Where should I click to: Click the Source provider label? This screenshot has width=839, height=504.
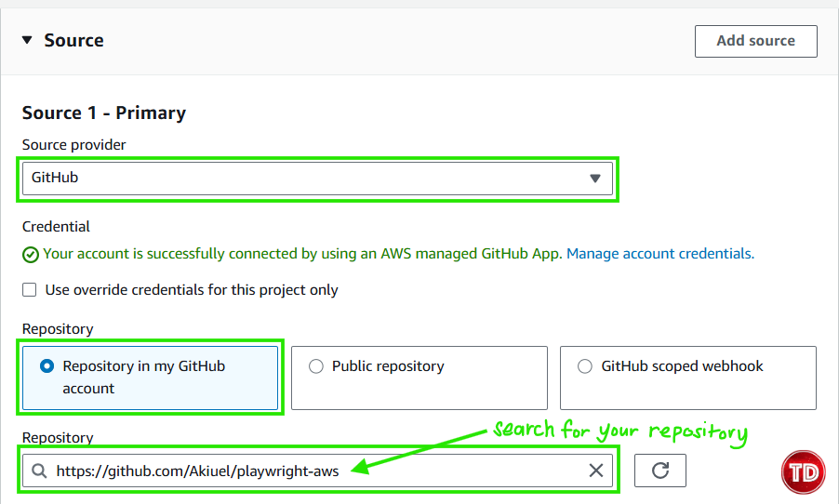(x=73, y=145)
